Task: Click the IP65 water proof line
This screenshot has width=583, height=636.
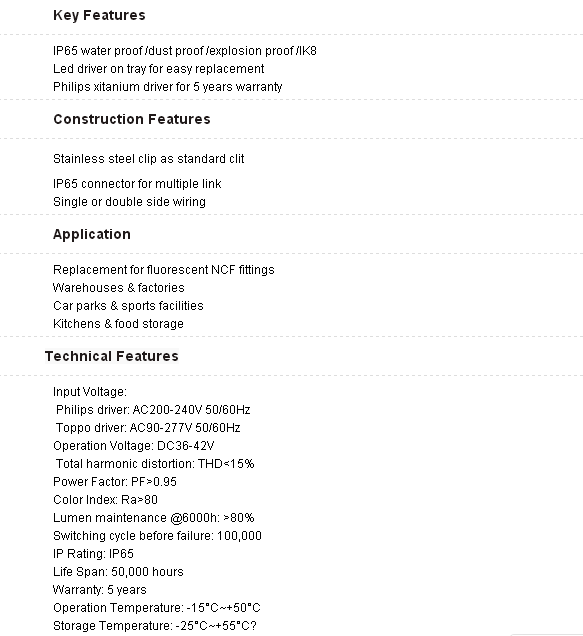Action: [185, 51]
